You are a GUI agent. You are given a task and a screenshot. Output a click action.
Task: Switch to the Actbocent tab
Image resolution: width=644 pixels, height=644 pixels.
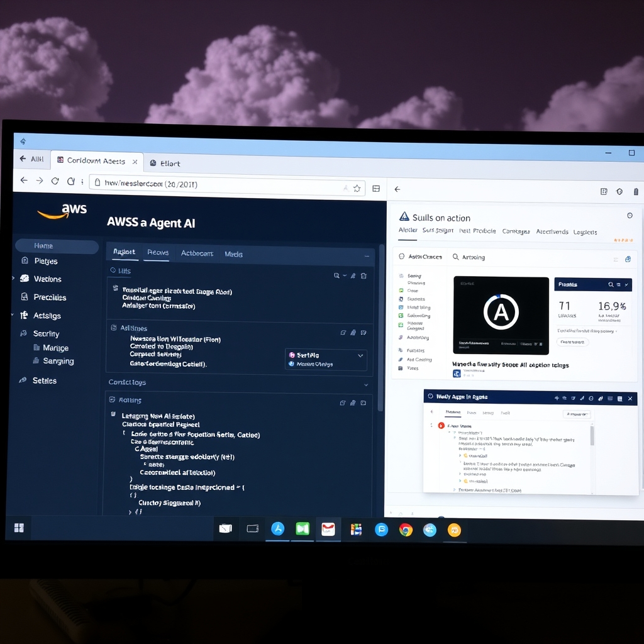[x=197, y=253]
